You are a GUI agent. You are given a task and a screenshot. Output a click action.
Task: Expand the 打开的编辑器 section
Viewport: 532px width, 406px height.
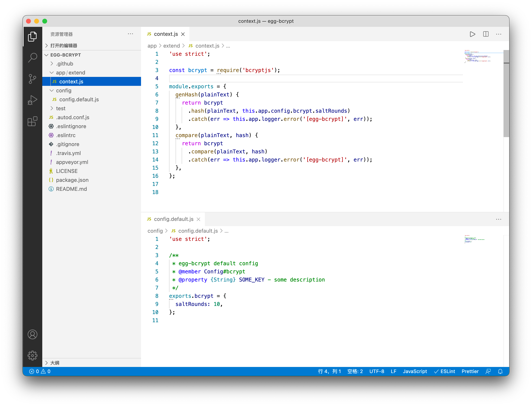coord(92,45)
